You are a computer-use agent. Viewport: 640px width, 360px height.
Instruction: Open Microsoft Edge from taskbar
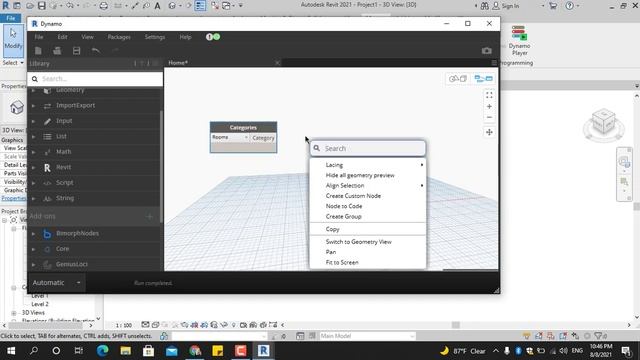pos(102,351)
